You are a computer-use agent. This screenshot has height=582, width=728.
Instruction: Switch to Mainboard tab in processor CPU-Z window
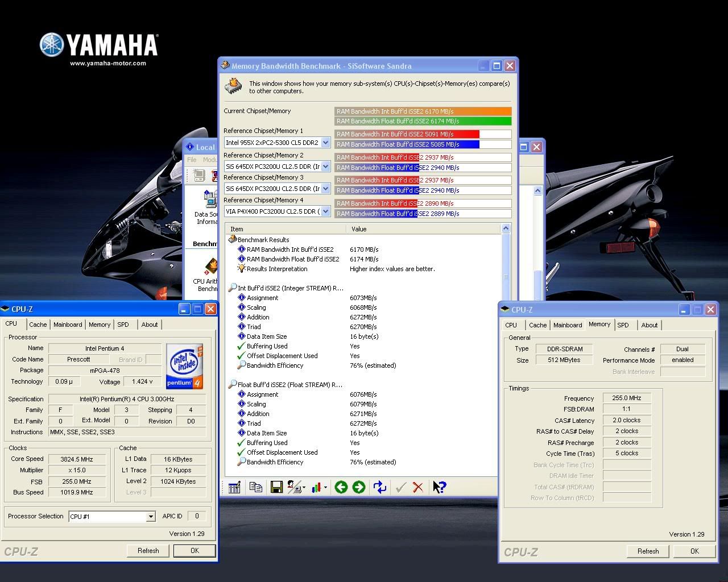coord(68,325)
